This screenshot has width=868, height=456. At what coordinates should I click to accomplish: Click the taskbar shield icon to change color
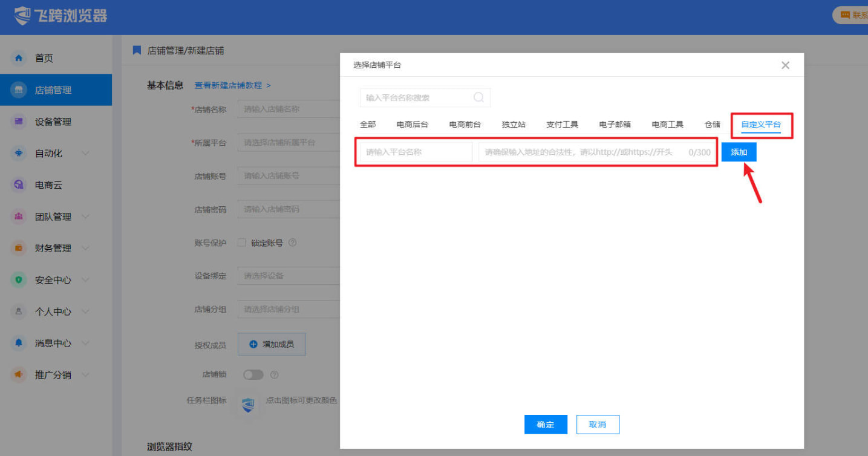point(248,405)
